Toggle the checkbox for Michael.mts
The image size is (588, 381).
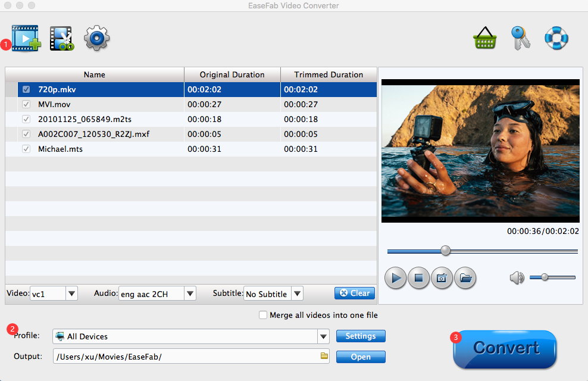click(x=26, y=149)
